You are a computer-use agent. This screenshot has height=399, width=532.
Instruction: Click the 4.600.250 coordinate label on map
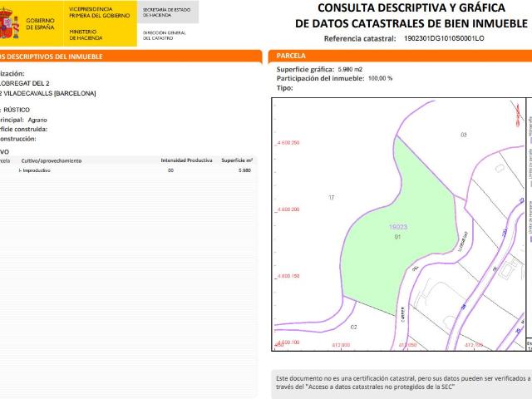click(288, 143)
